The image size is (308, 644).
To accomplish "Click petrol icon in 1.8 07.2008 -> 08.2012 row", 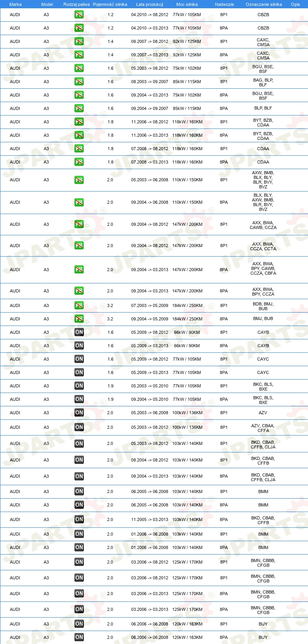I will pyautogui.click(x=79, y=149).
